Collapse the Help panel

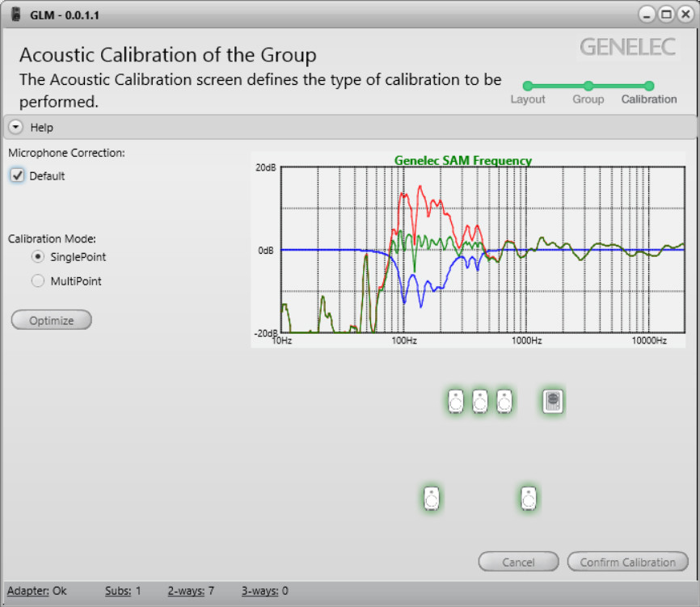coord(15,127)
